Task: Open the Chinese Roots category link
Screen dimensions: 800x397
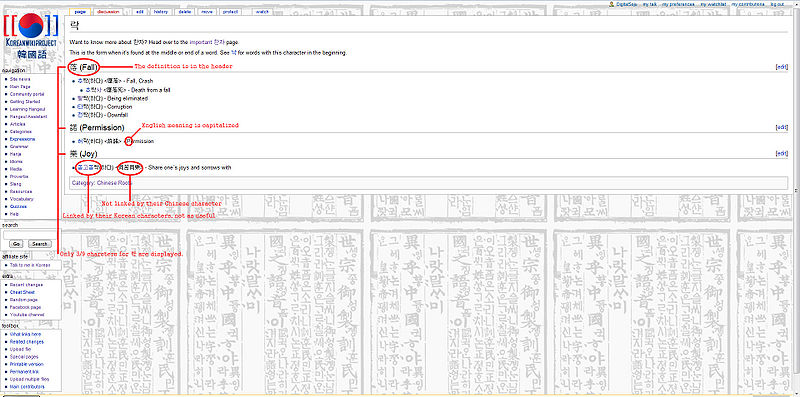Action: tap(114, 182)
